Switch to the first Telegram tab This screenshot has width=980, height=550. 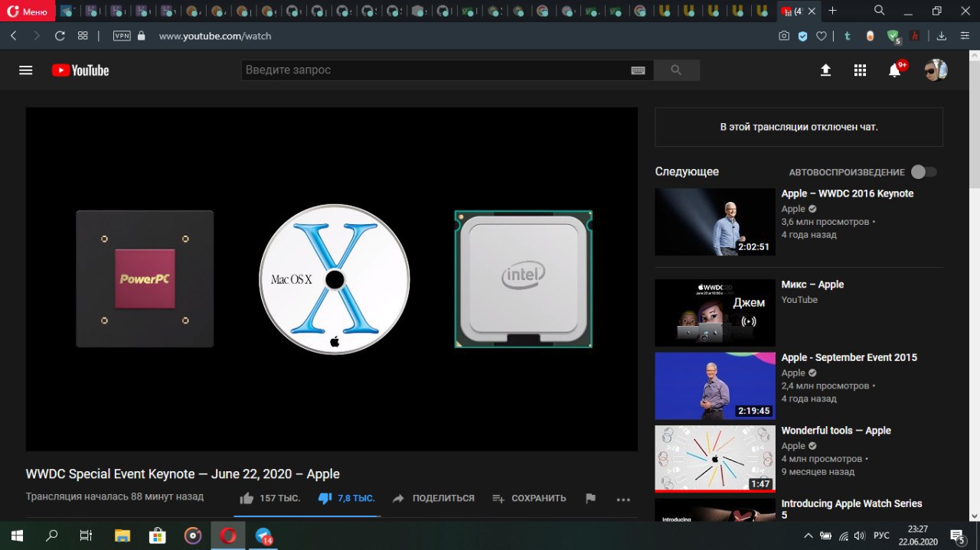(x=67, y=11)
